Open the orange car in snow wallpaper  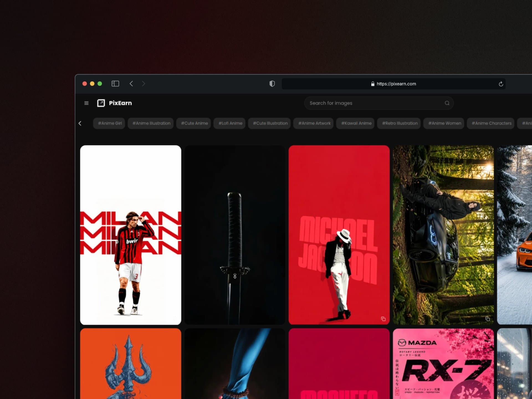coord(515,235)
